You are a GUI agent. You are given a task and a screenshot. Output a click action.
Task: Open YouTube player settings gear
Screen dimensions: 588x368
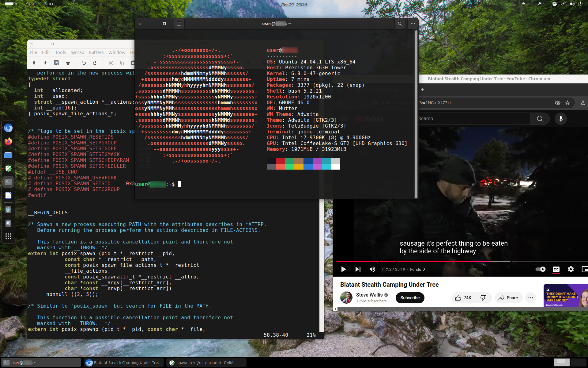point(571,269)
